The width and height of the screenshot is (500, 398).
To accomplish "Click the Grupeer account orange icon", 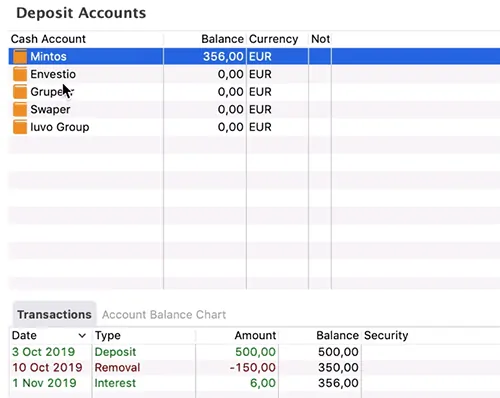I will [x=20, y=92].
